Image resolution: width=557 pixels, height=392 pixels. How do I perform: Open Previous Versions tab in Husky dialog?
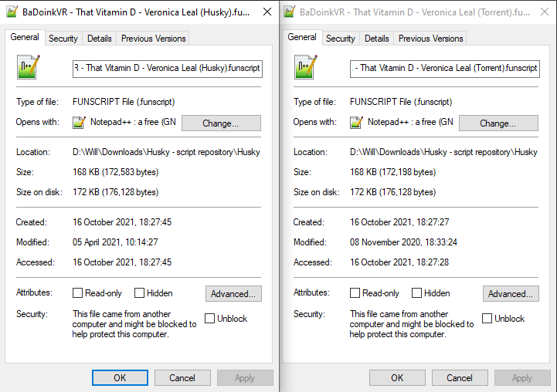[x=154, y=39]
